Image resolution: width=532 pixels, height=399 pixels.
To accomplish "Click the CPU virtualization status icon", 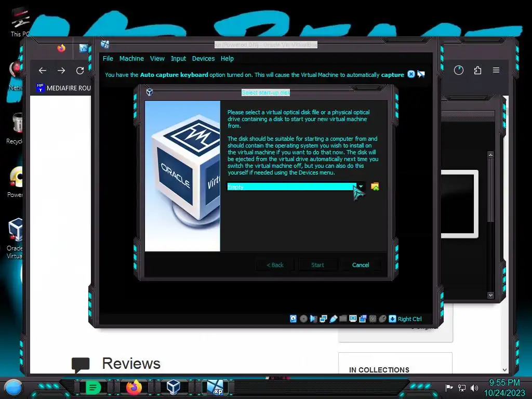I will pos(373,318).
